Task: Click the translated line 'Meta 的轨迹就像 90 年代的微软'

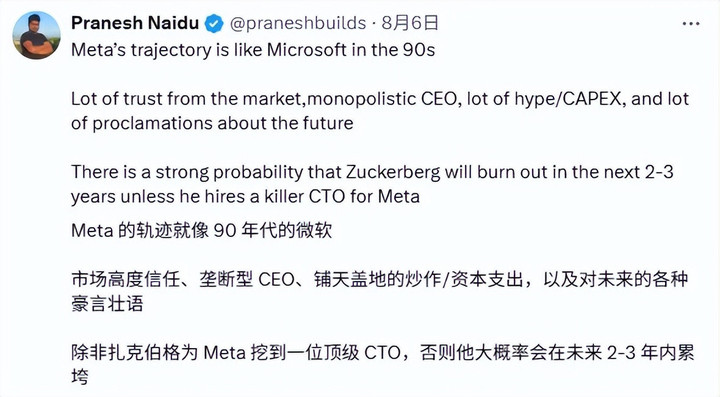Action: 202,230
